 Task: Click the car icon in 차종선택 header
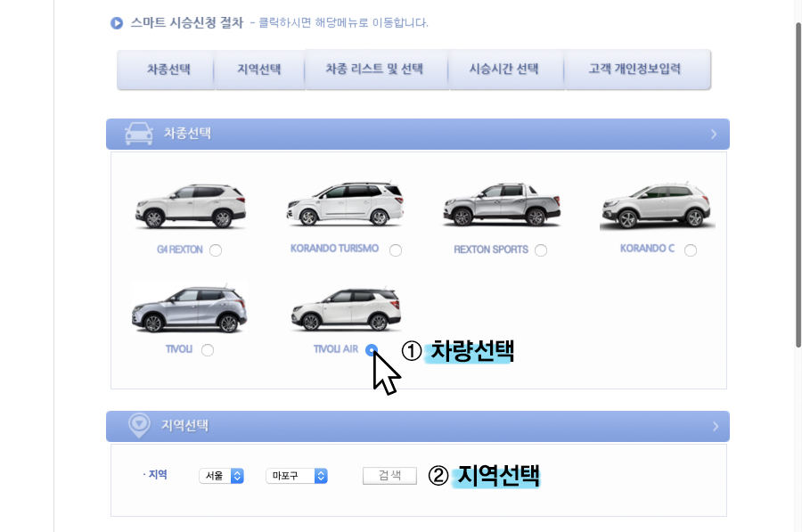tap(139, 134)
